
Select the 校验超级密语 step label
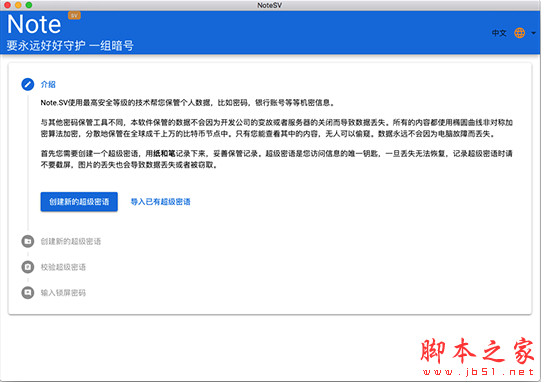[63, 267]
